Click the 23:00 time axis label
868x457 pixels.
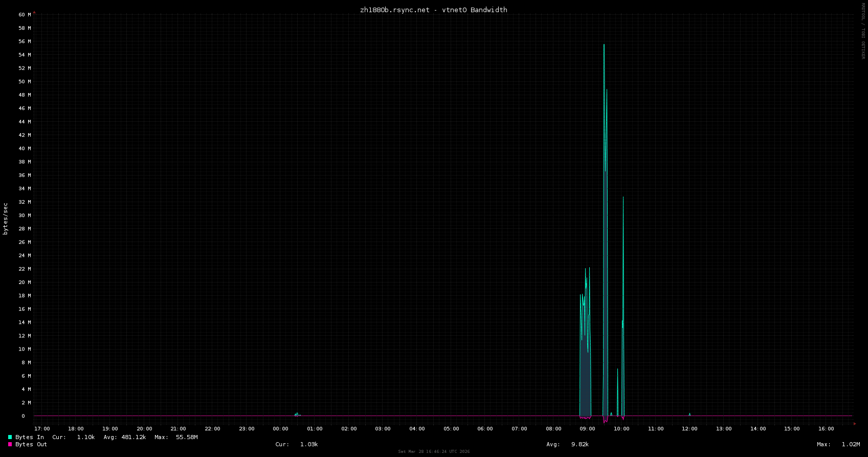click(x=247, y=429)
